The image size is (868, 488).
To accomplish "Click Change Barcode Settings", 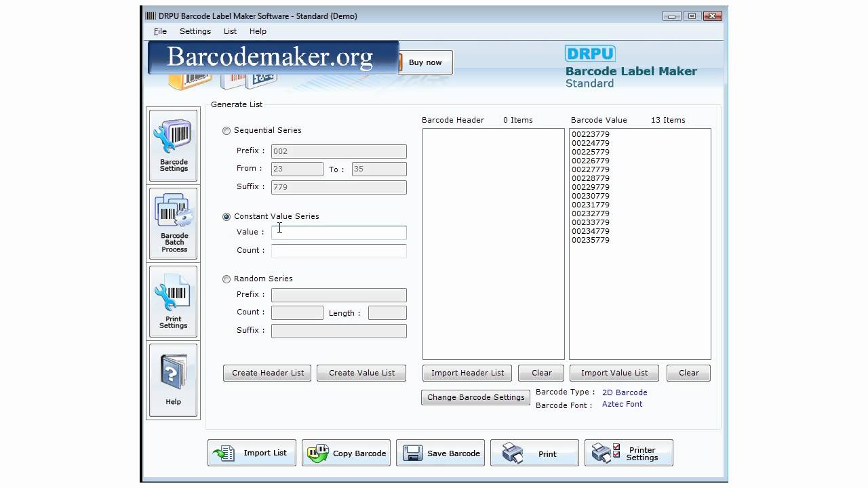I will 475,397.
